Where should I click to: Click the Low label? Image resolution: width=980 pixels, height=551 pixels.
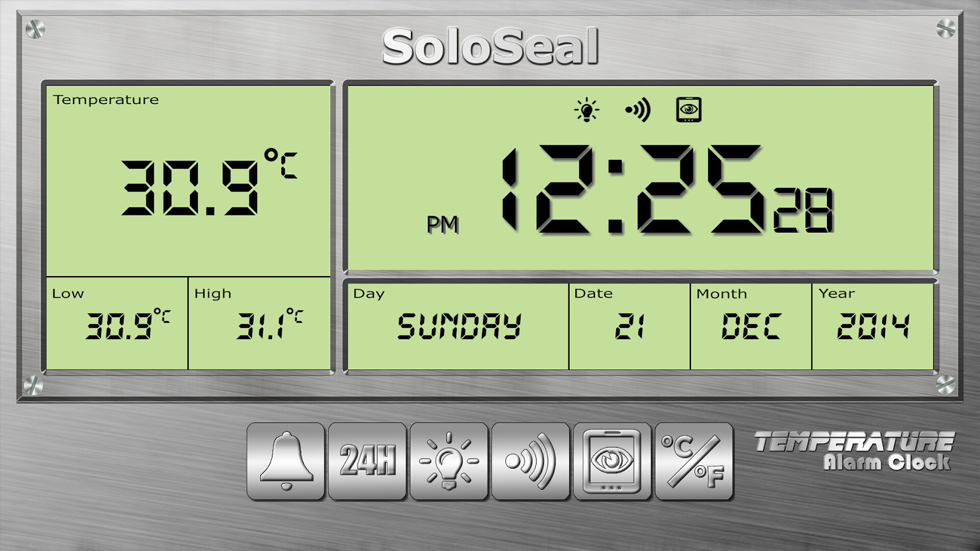point(68,294)
